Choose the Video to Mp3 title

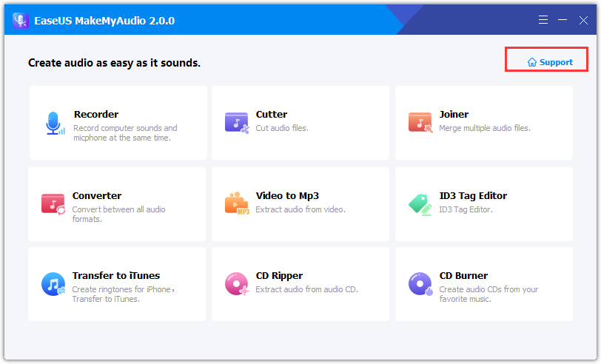click(x=287, y=195)
